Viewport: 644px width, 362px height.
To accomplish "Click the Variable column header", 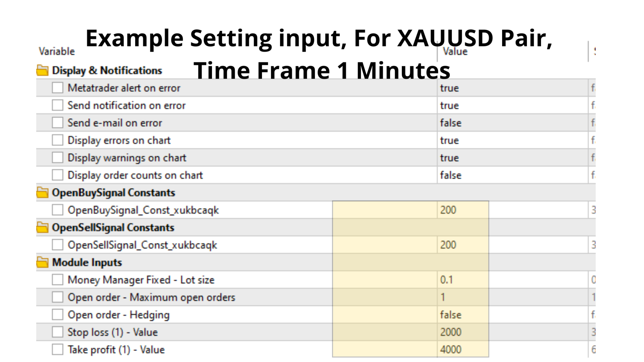I will tap(57, 51).
